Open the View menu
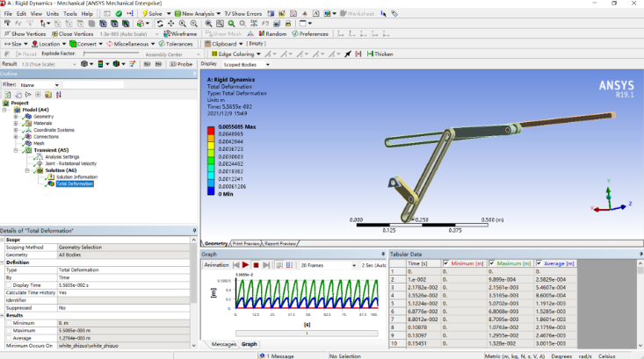Viewport: 644px width, 359px height. pos(36,13)
